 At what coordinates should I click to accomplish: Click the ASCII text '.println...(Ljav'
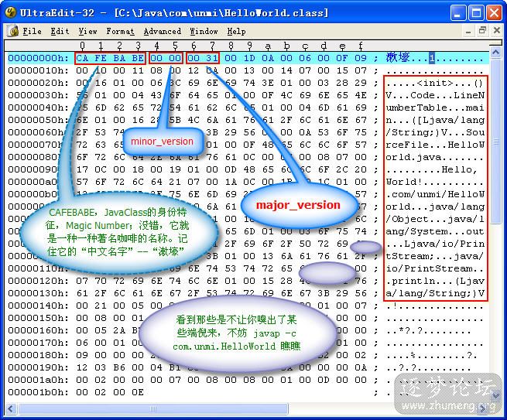435,281
